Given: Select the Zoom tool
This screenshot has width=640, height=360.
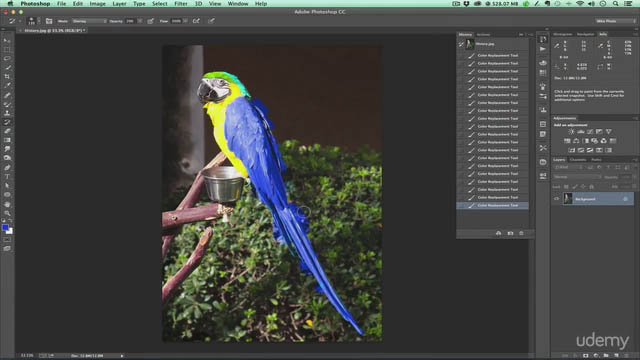Looking at the screenshot, I should pyautogui.click(x=7, y=213).
